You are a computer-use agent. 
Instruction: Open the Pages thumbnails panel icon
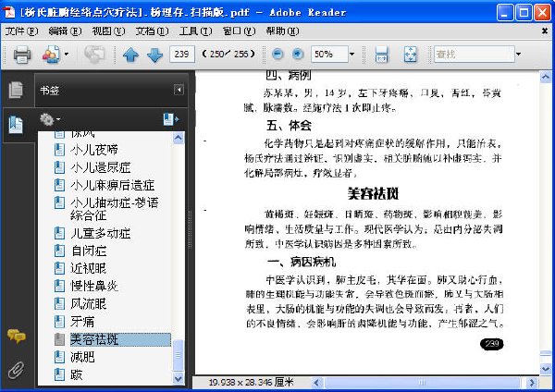coord(16,90)
